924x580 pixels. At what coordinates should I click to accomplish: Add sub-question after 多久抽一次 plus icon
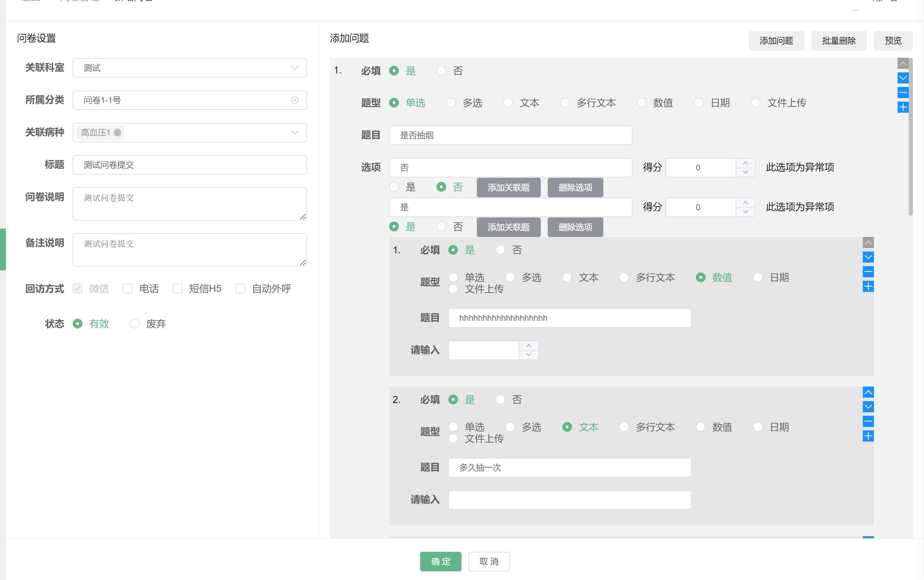click(x=868, y=436)
